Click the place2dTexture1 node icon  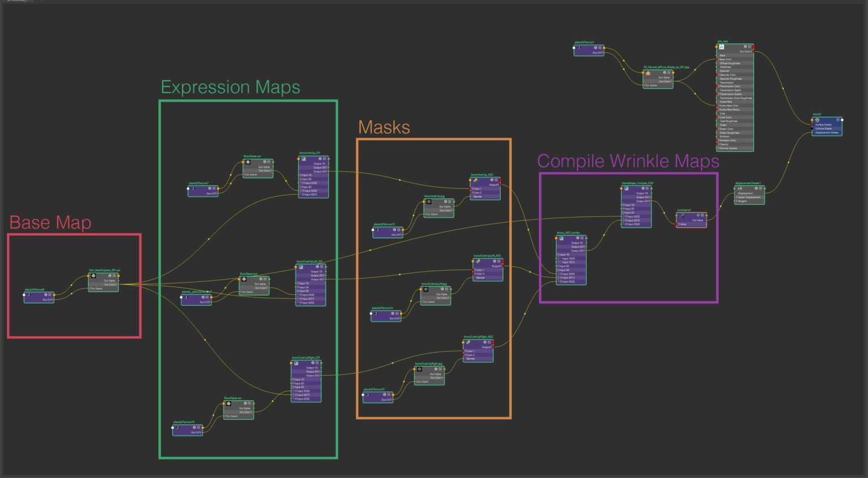[579, 47]
